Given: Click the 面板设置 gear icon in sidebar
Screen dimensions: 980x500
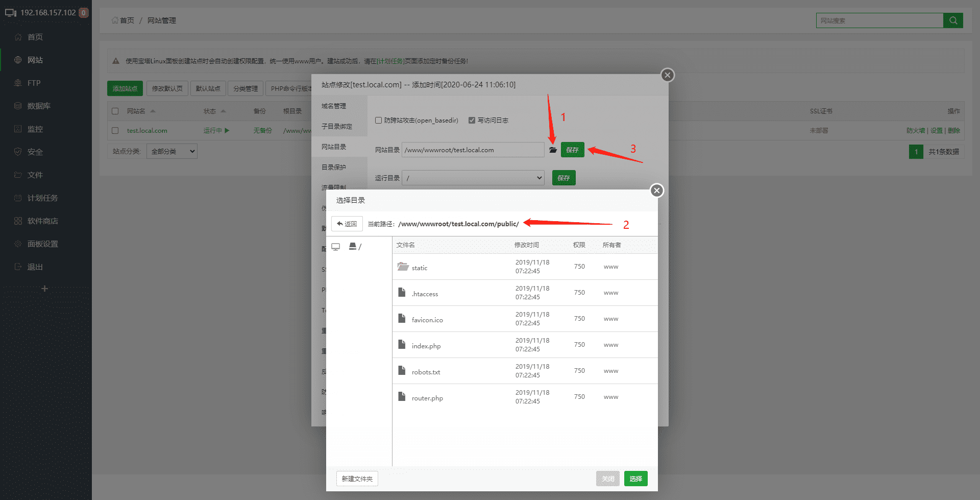Looking at the screenshot, I should point(18,244).
